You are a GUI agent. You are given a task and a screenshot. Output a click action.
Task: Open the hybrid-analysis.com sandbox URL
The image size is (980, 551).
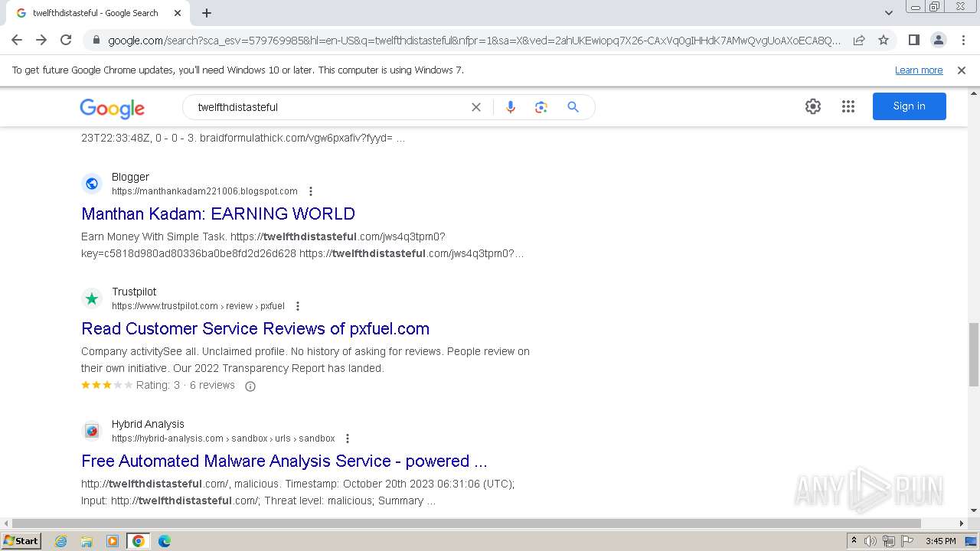(224, 439)
